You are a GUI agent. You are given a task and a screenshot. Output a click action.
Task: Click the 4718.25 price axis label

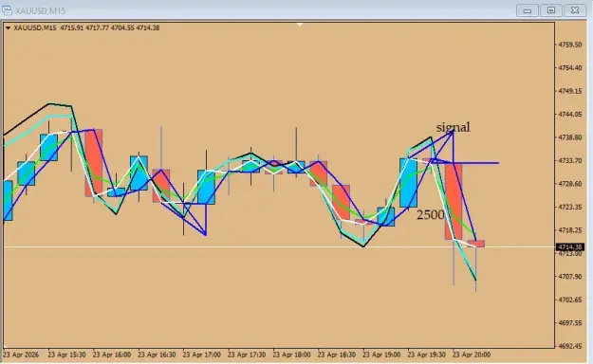[570, 230]
